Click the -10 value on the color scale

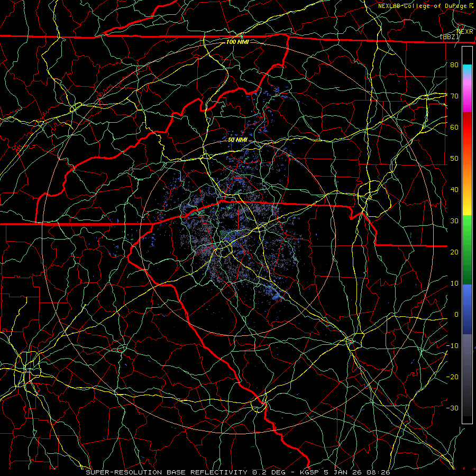click(x=452, y=346)
